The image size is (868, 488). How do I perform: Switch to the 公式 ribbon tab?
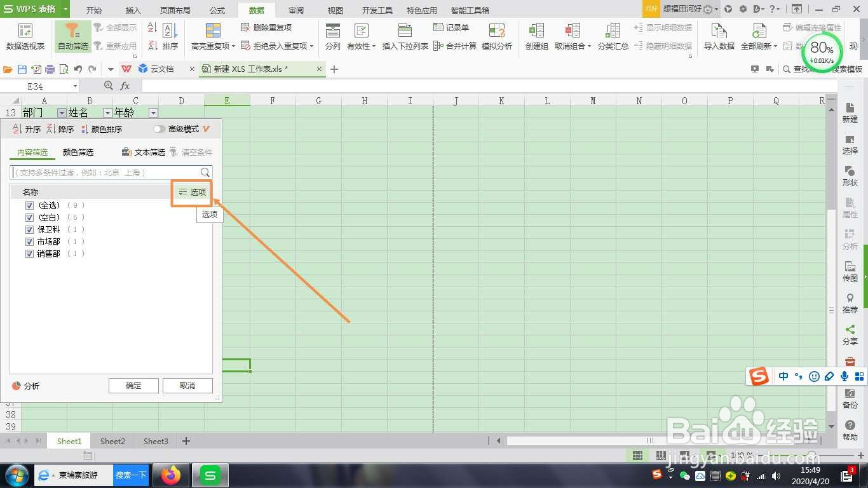tap(217, 10)
